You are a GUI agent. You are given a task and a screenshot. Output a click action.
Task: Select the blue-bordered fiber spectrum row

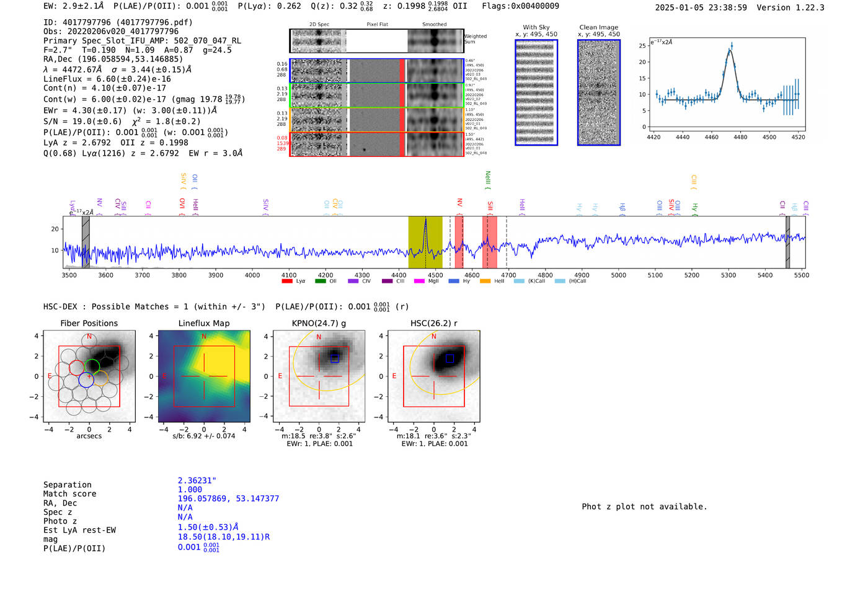click(377, 71)
